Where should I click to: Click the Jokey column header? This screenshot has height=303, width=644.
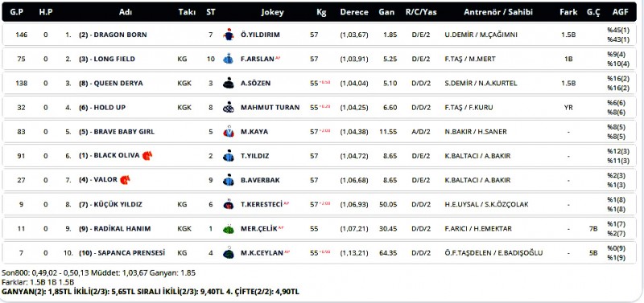tap(272, 12)
